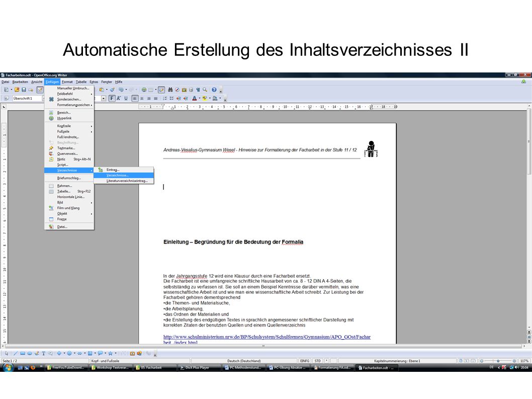Expand the Kopfzeile submenu
This screenshot has height=399, width=532.
(69, 126)
